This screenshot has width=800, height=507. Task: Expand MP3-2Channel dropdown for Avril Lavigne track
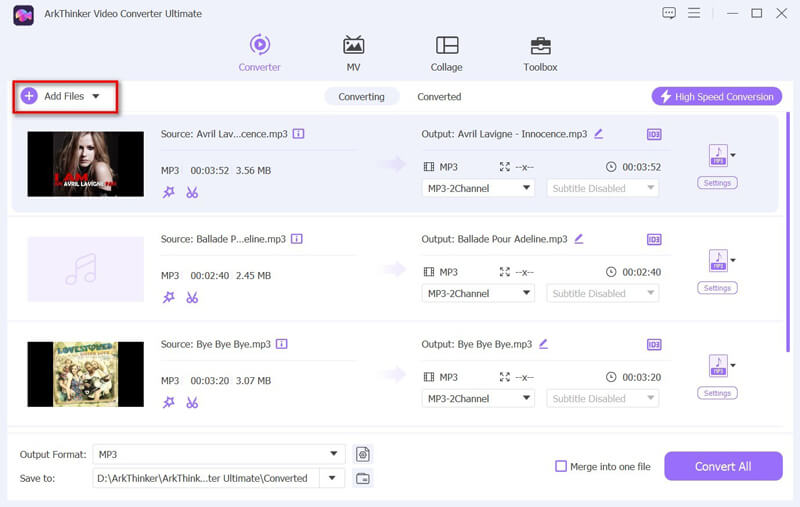478,188
